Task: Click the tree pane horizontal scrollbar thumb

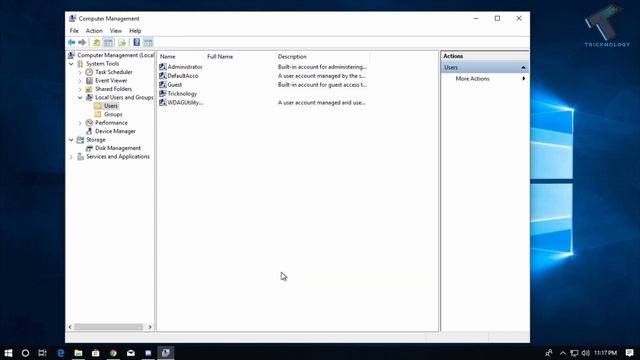Action: [x=108, y=327]
